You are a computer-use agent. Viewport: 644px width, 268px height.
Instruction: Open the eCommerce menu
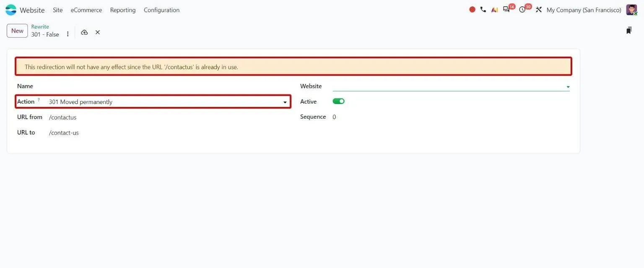pyautogui.click(x=86, y=10)
